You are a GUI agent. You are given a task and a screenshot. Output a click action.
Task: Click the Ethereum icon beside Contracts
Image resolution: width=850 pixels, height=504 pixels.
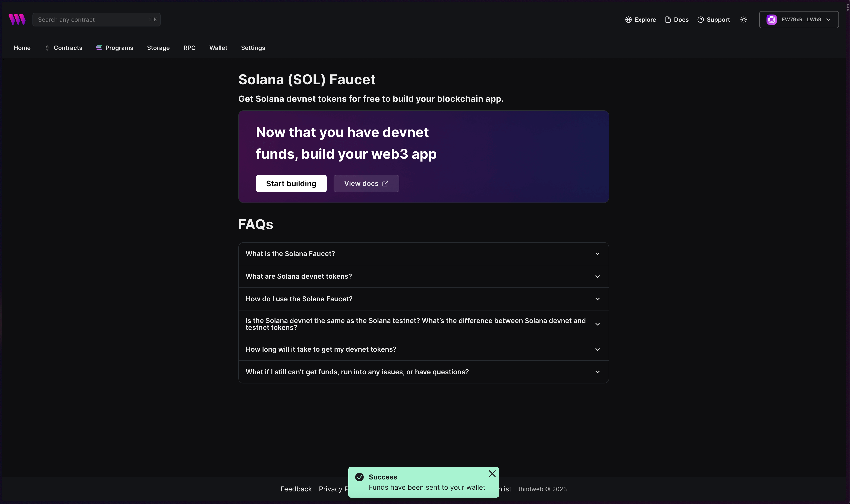47,48
